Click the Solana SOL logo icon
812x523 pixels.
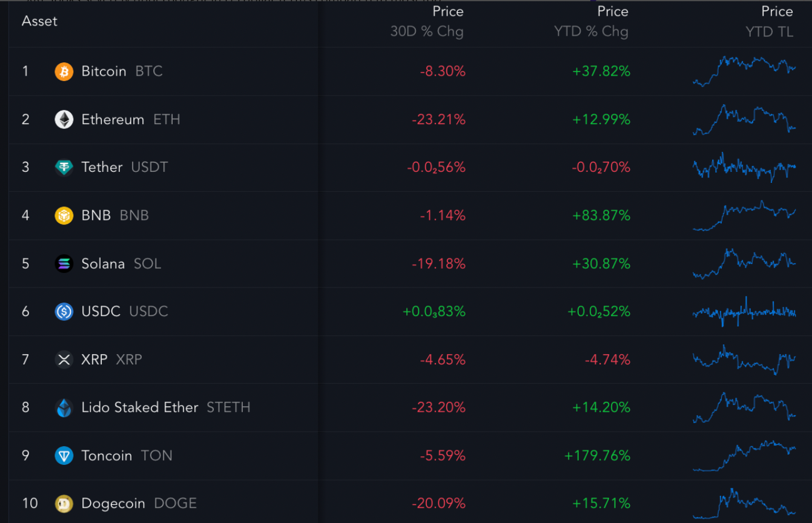point(64,263)
